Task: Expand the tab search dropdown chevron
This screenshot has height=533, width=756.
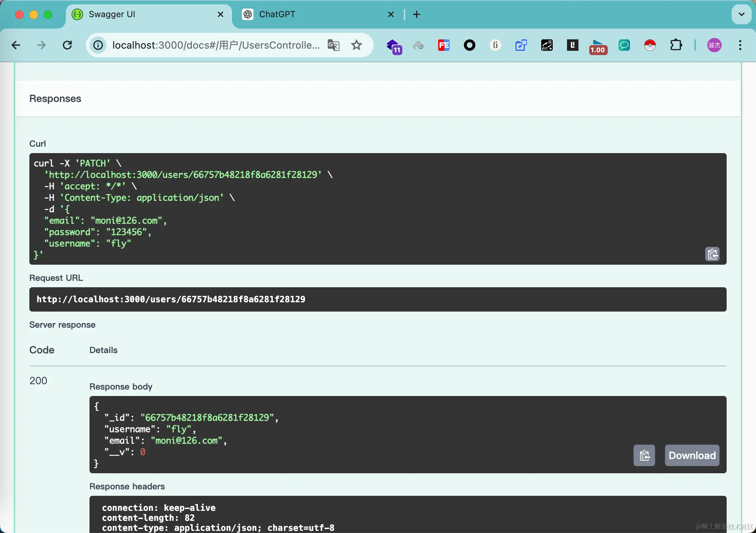Action: [741, 14]
